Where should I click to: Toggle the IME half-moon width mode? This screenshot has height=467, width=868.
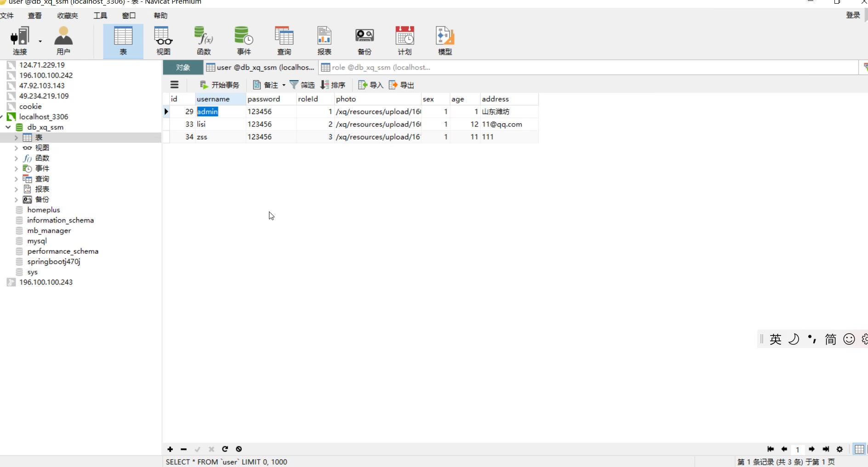coord(794,339)
